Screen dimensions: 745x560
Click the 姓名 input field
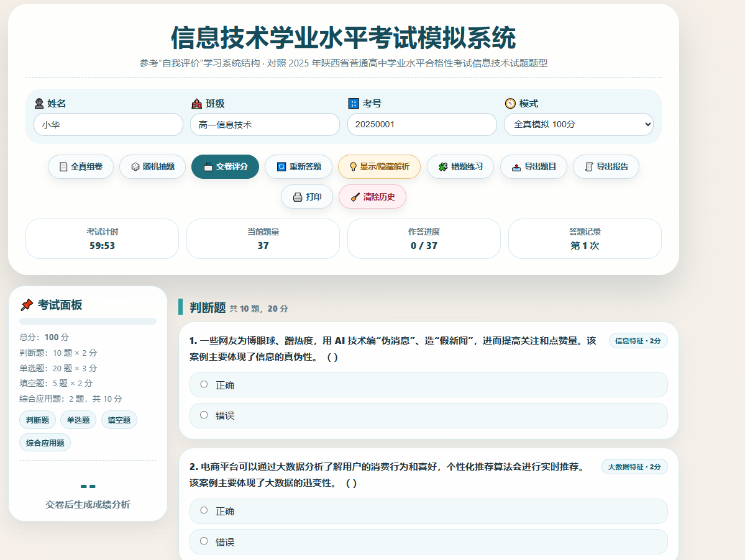pos(108,124)
